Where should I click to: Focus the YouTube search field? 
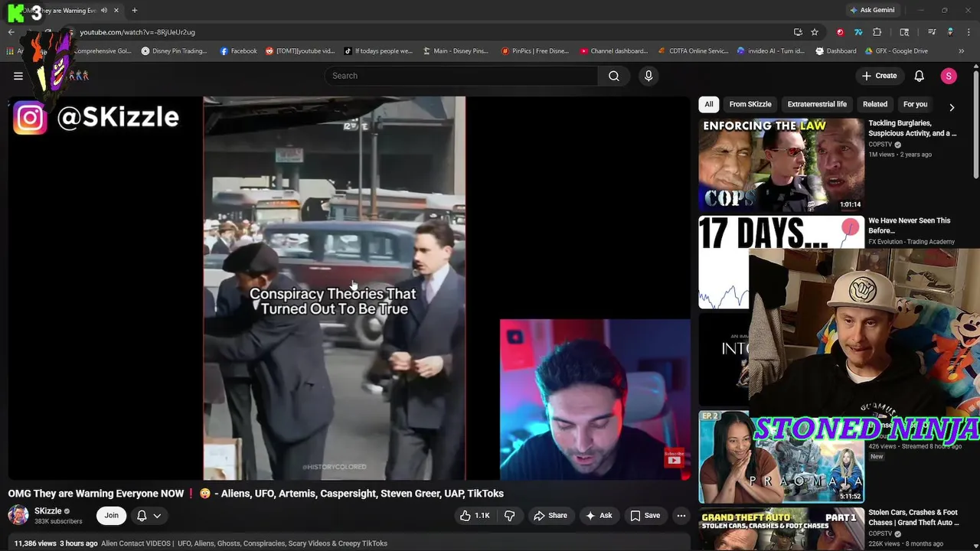pyautogui.click(x=461, y=76)
